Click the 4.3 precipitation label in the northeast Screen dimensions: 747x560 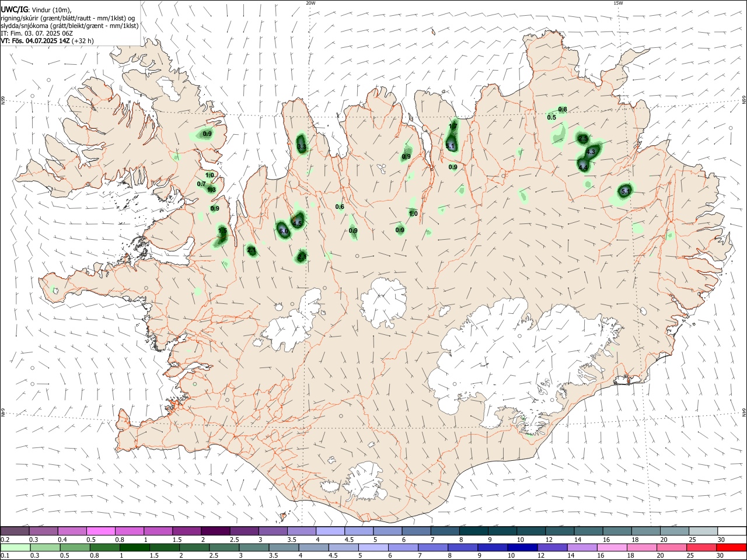coord(591,152)
